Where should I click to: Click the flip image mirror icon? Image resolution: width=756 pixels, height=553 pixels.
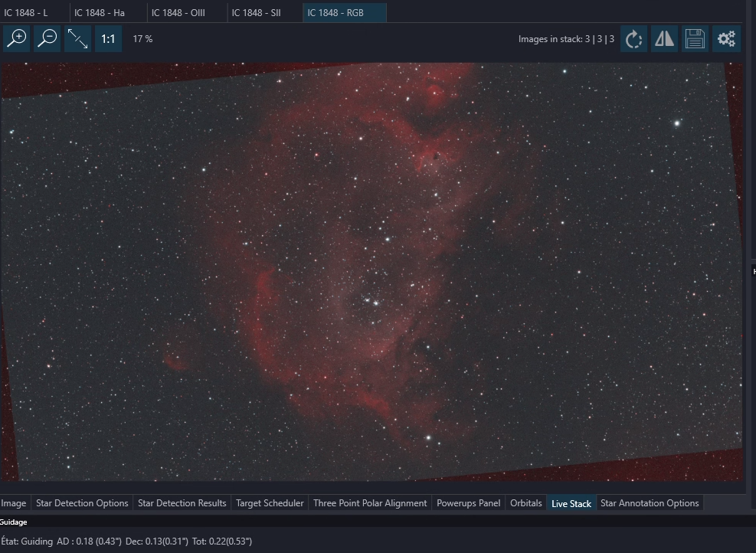click(x=664, y=38)
